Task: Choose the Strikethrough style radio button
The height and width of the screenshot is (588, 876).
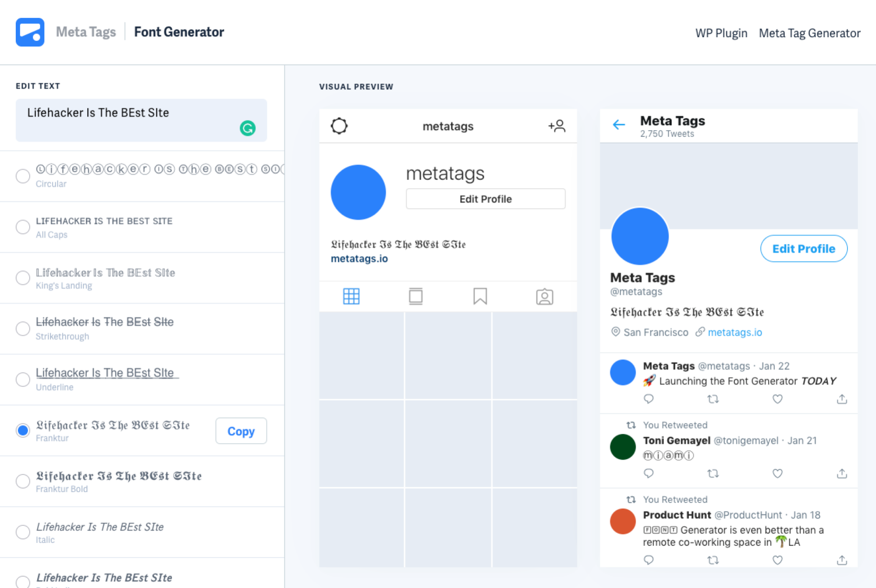Action: [23, 329]
